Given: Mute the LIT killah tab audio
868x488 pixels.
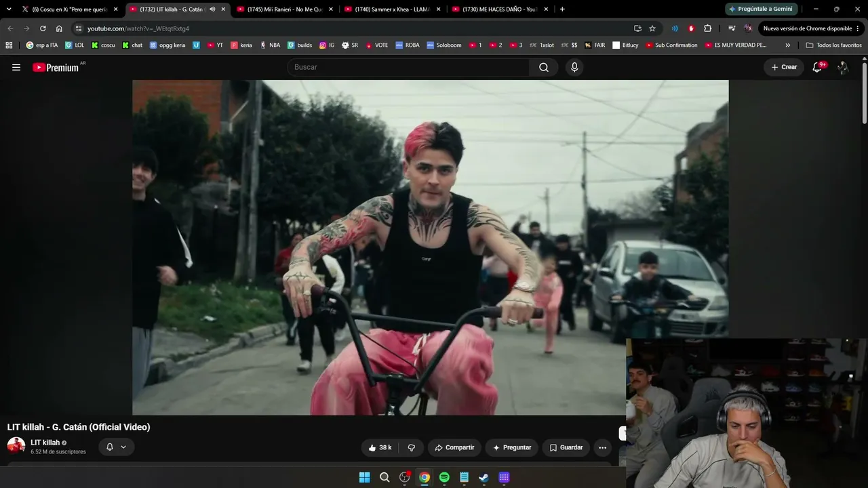Looking at the screenshot, I should tap(212, 9).
